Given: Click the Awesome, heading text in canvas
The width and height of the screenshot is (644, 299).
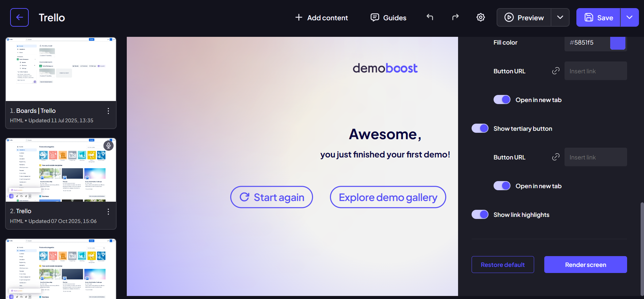Looking at the screenshot, I should 385,134.
